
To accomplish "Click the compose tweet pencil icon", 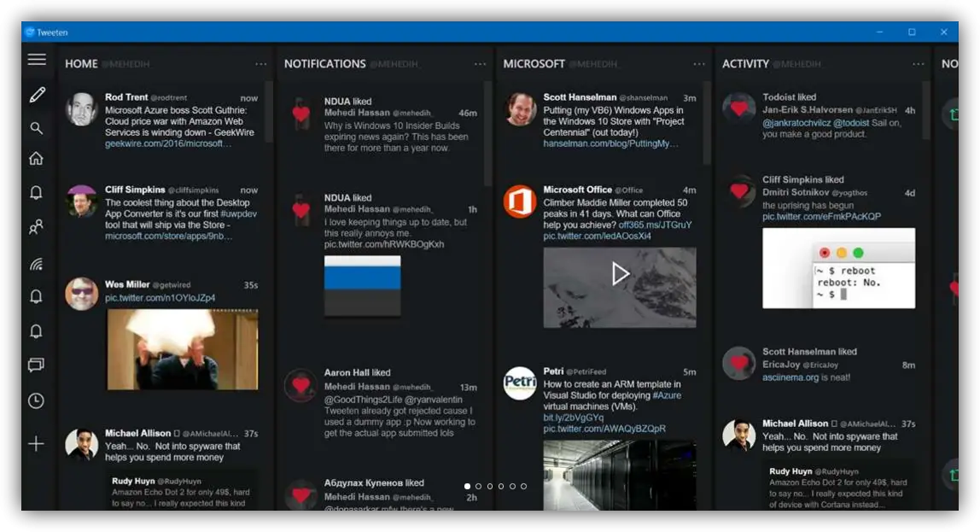I will [x=37, y=95].
